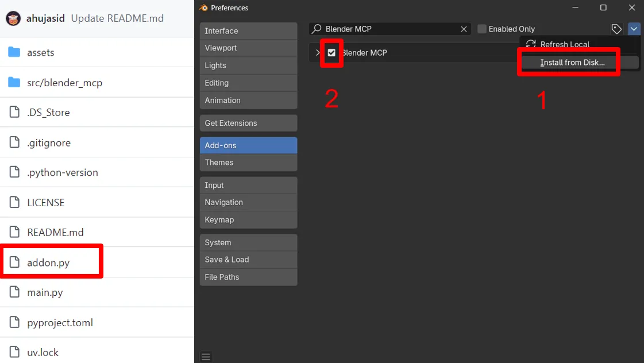The height and width of the screenshot is (363, 644).
Task: Click the hamburger menu icon in Preferences corner
Action: [x=206, y=356]
